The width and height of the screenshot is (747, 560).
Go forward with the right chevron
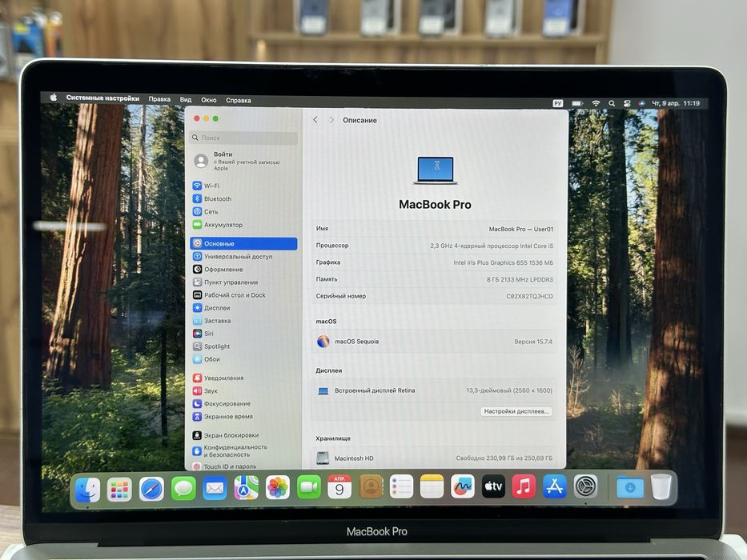pos(331,120)
